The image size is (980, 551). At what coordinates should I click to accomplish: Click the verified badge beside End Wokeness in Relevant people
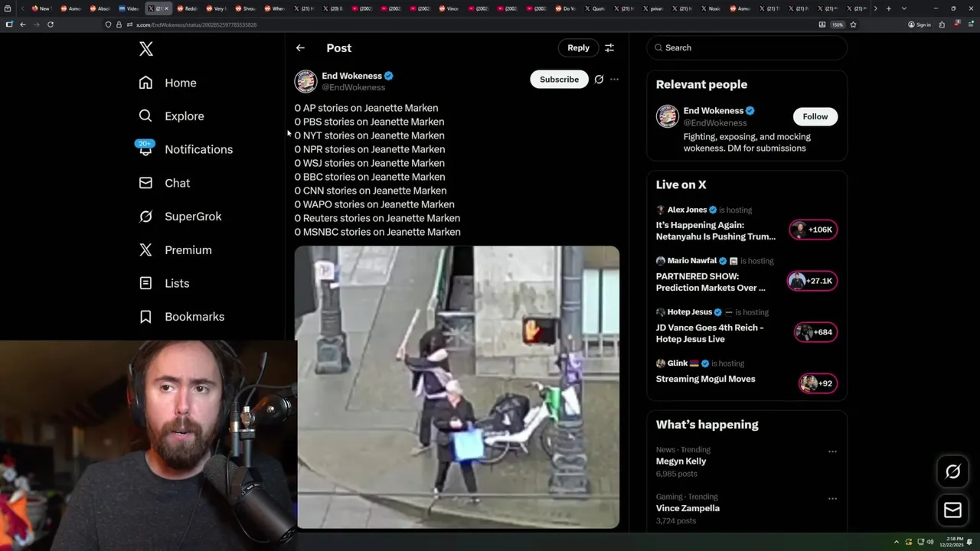(x=750, y=111)
